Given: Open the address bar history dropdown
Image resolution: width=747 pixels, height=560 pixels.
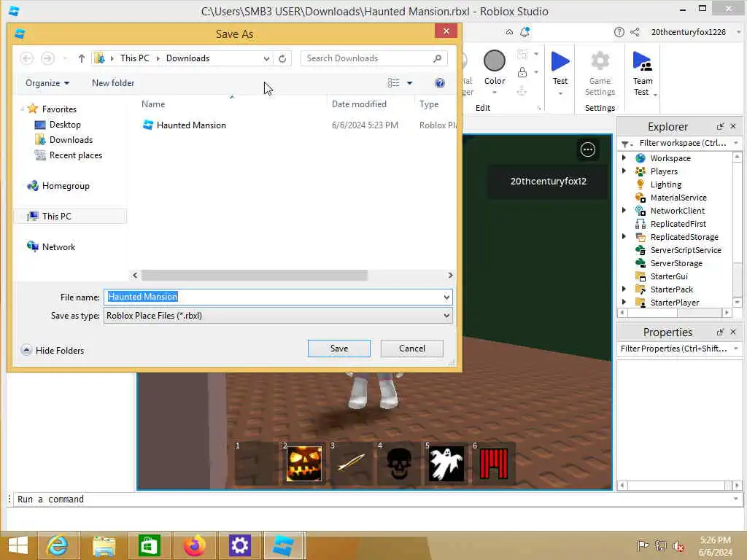Looking at the screenshot, I should tap(266, 58).
